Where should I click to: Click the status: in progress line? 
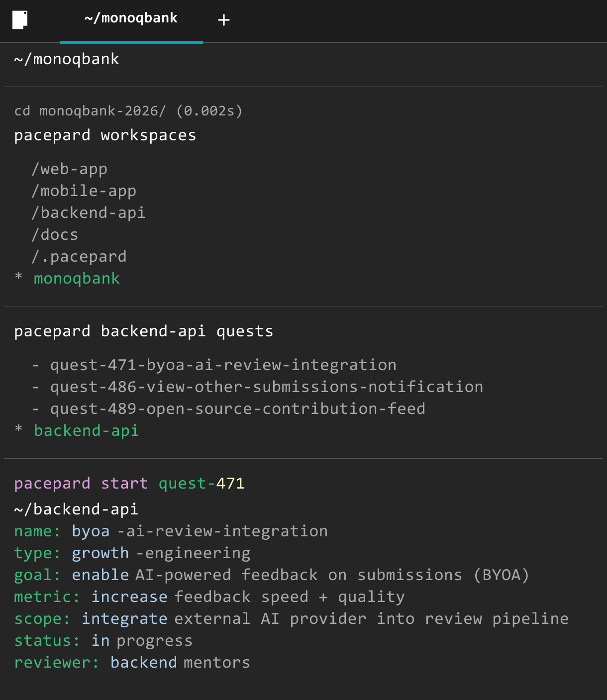point(103,641)
